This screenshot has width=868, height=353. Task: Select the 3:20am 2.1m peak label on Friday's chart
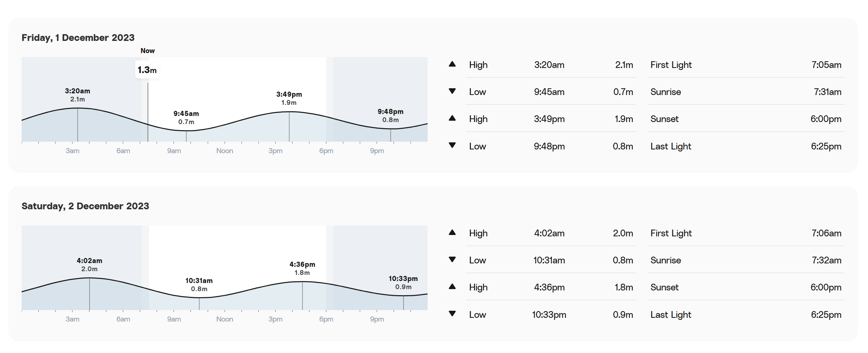77,95
